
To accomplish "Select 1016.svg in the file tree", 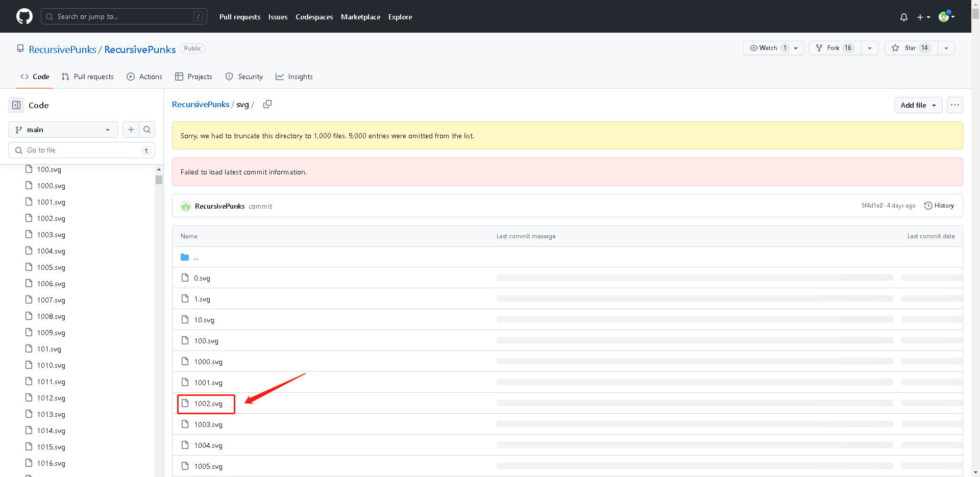I will pos(51,463).
